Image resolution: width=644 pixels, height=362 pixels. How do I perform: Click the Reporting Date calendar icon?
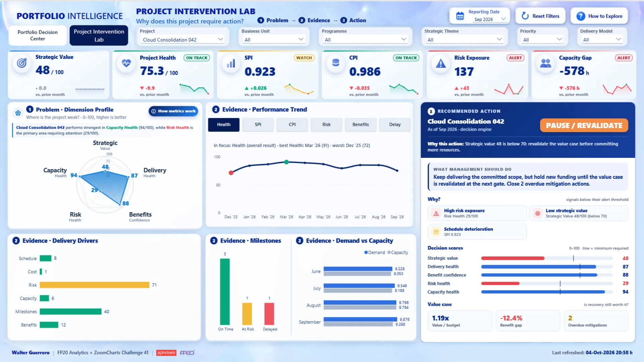[460, 16]
